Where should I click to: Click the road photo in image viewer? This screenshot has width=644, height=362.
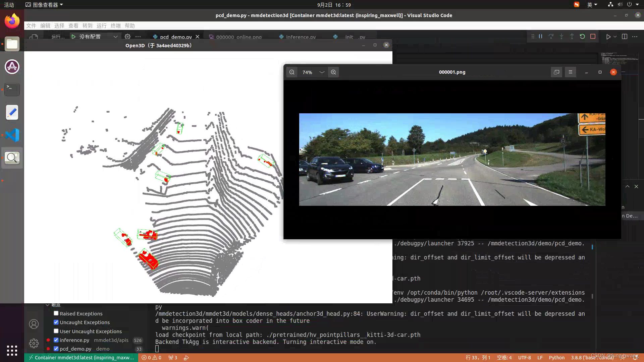452,159
